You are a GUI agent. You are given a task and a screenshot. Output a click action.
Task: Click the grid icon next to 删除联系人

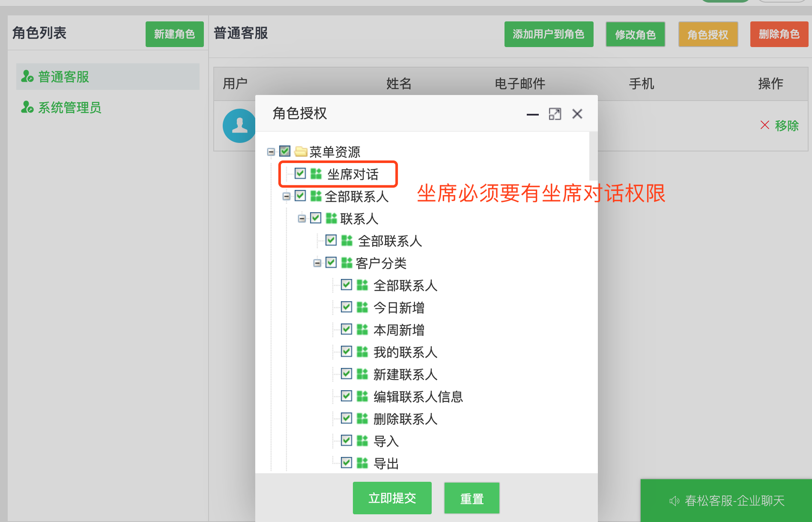(x=362, y=418)
